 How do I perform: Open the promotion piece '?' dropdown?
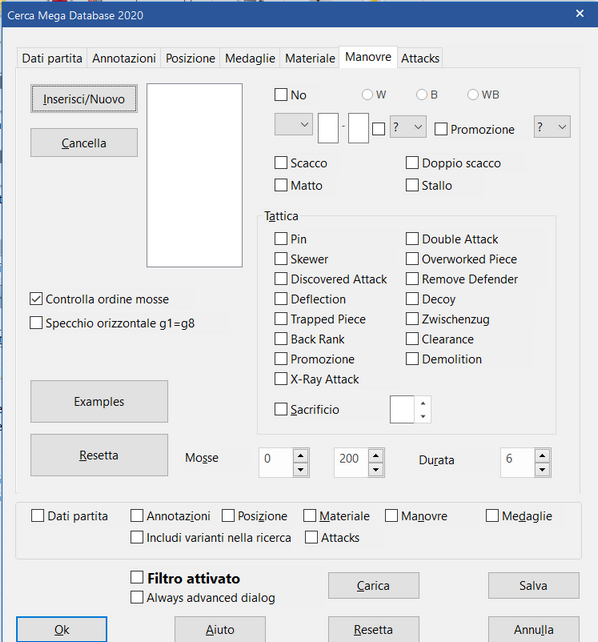tap(552, 127)
